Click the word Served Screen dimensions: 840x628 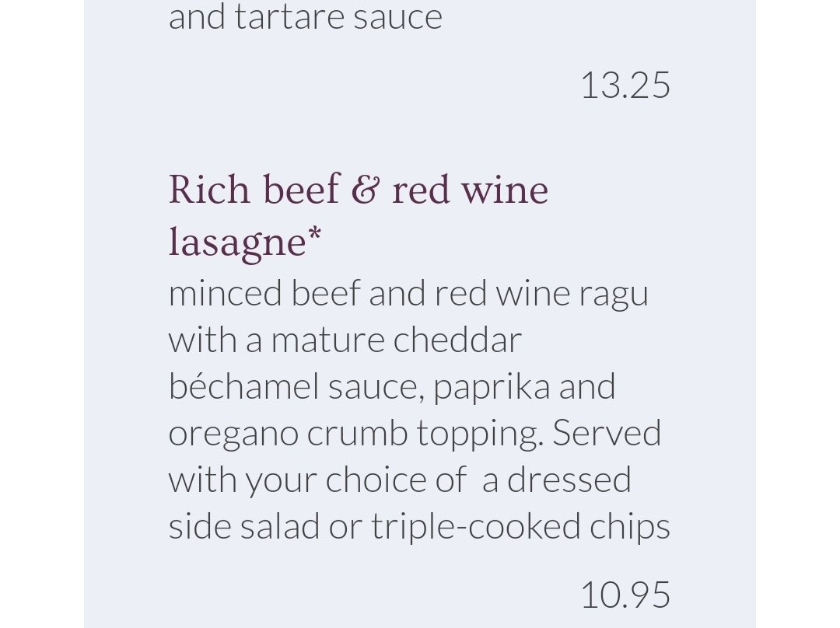pos(607,433)
